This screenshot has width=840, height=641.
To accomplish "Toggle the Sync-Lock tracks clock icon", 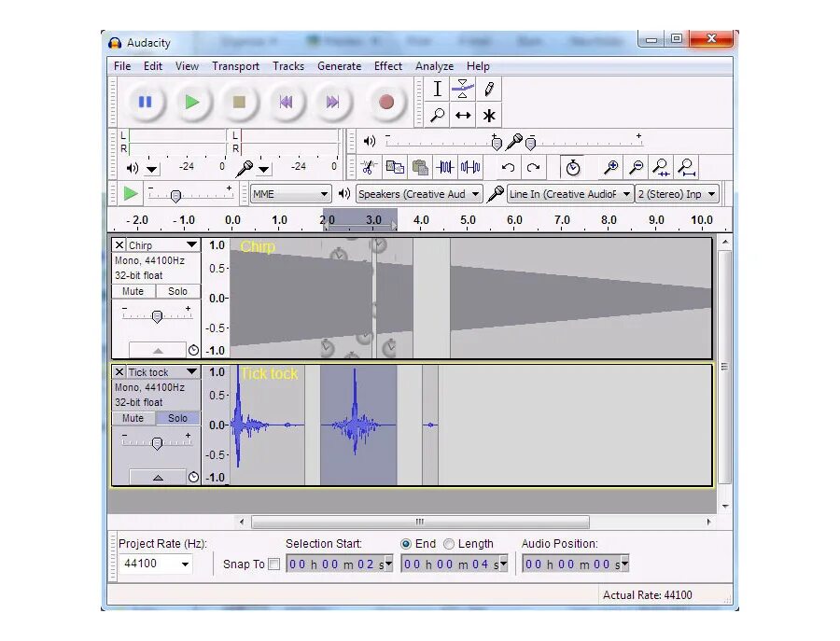I will coord(573,168).
